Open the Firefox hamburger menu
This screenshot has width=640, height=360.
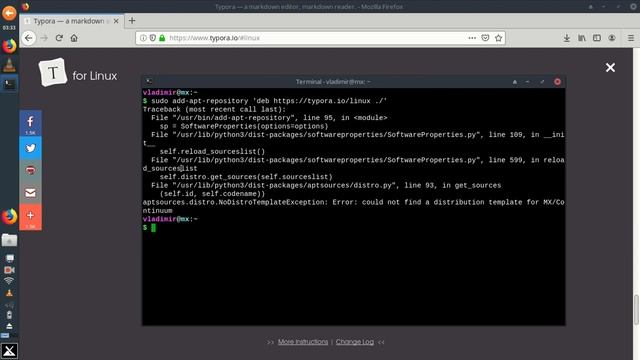pos(631,38)
